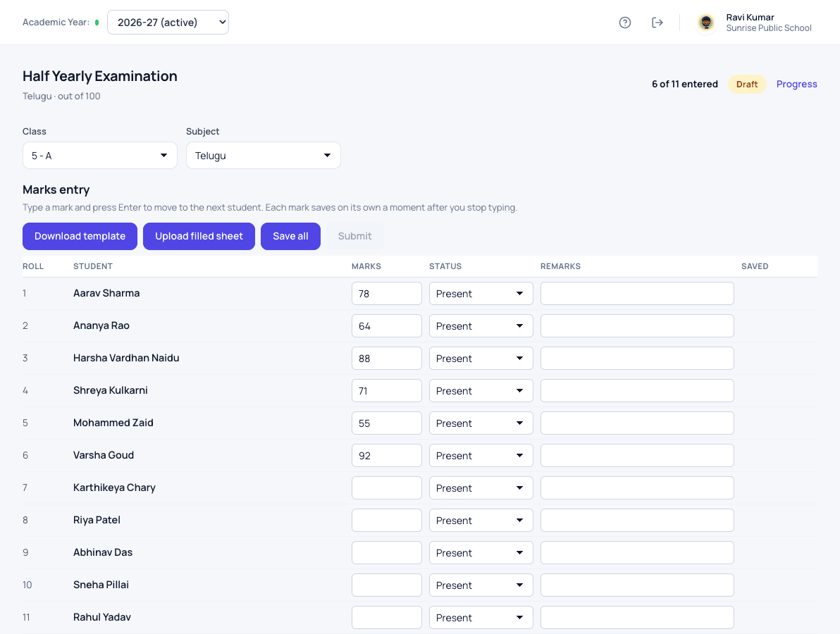Image resolution: width=840 pixels, height=634 pixels.
Task: Open status dropdown for Ananya Rao
Action: [x=481, y=326]
